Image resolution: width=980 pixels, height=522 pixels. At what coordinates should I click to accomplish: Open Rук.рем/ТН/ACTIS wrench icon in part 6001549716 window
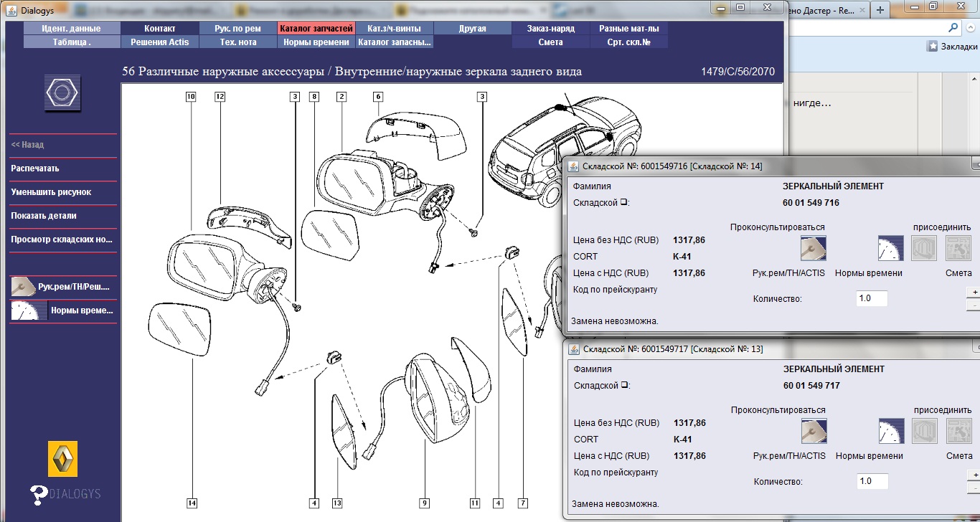814,248
